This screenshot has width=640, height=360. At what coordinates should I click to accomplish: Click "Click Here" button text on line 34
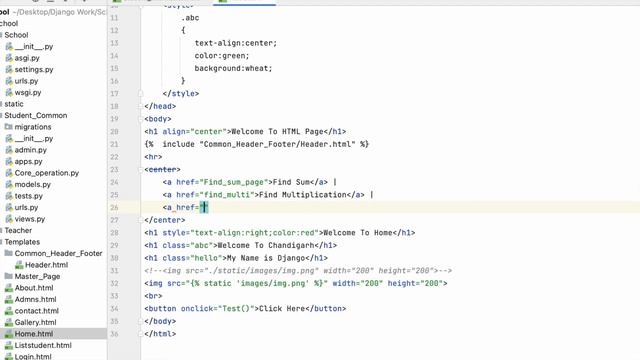[282, 309]
